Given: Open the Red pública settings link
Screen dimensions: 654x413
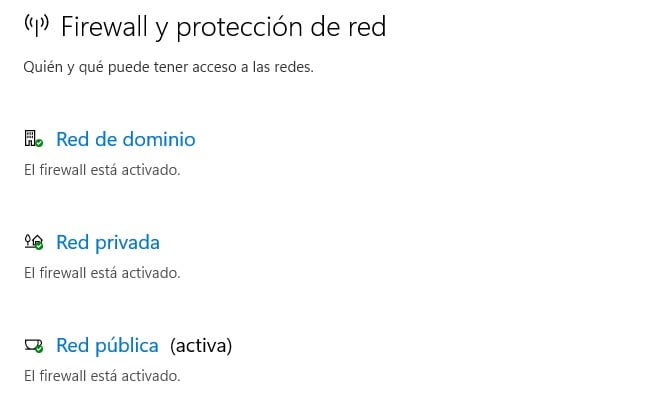Looking at the screenshot, I should point(107,345).
